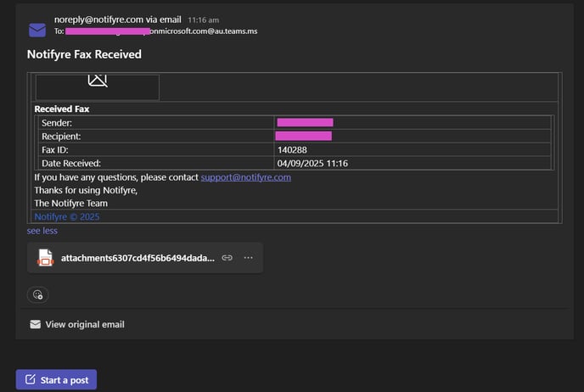The height and width of the screenshot is (392, 584).
Task: Select the date value 04/09/2025 11:16
Action: 312,164
